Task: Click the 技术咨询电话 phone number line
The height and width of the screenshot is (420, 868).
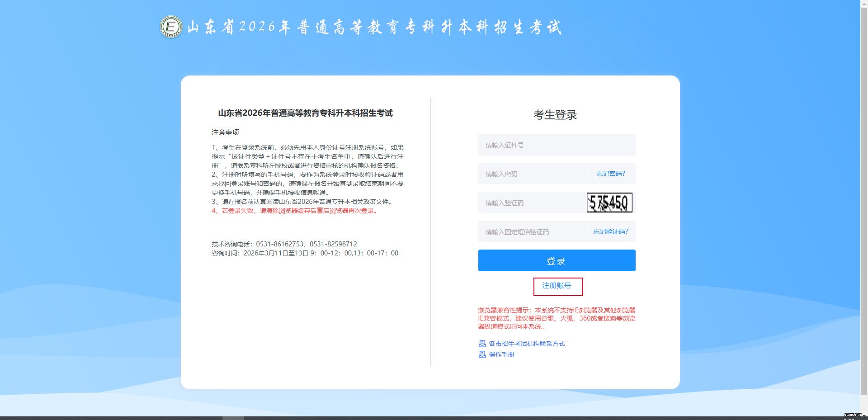Action: 284,244
